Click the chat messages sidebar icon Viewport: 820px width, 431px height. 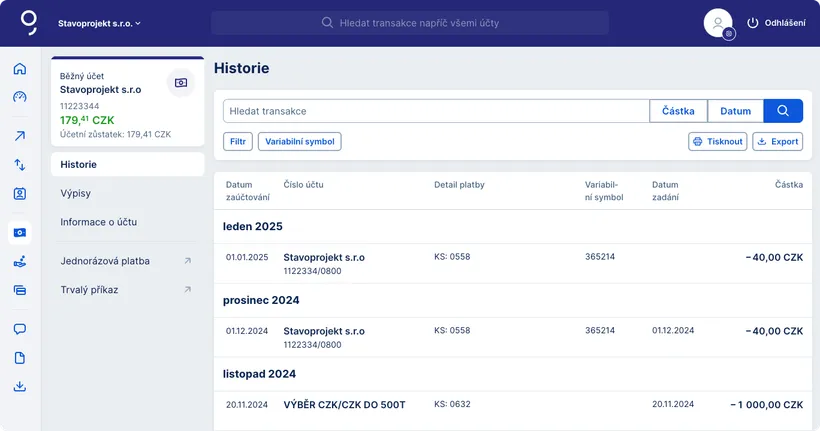click(19, 329)
